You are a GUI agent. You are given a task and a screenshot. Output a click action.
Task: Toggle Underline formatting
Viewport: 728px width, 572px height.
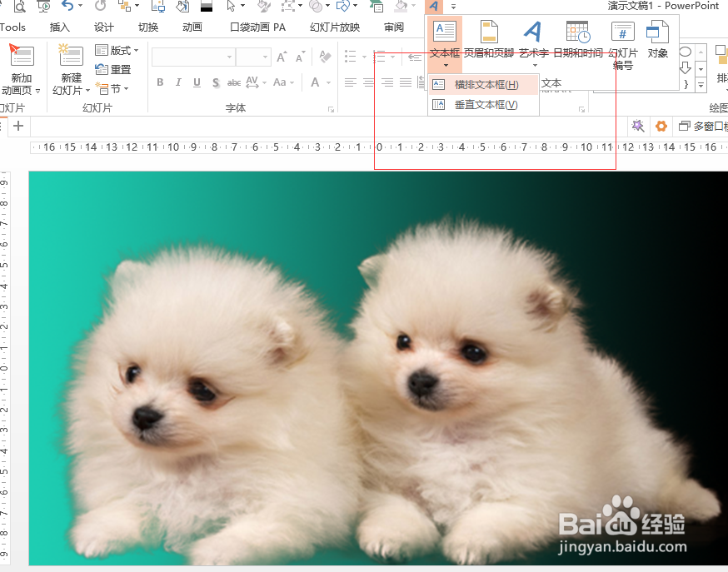[x=196, y=83]
